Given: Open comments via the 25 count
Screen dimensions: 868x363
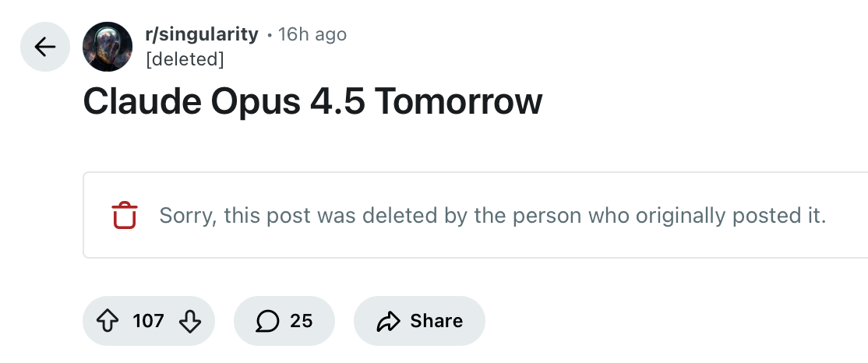Looking at the screenshot, I should point(302,321).
